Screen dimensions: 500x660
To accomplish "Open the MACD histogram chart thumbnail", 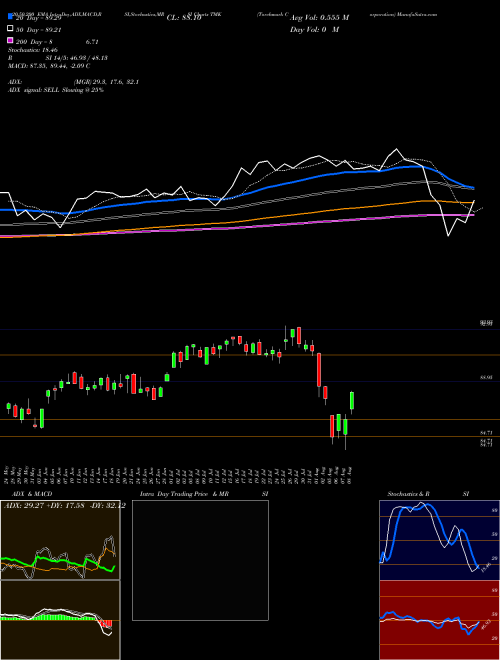I will coord(60,620).
